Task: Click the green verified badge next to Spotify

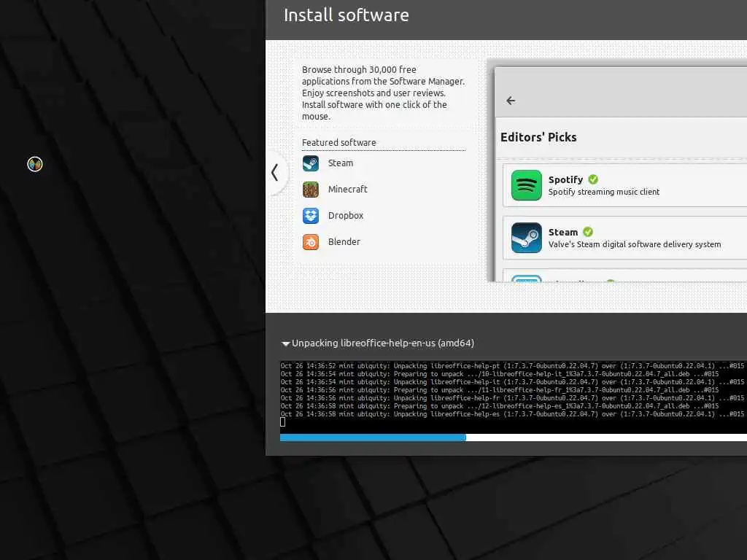Action: 593,179
